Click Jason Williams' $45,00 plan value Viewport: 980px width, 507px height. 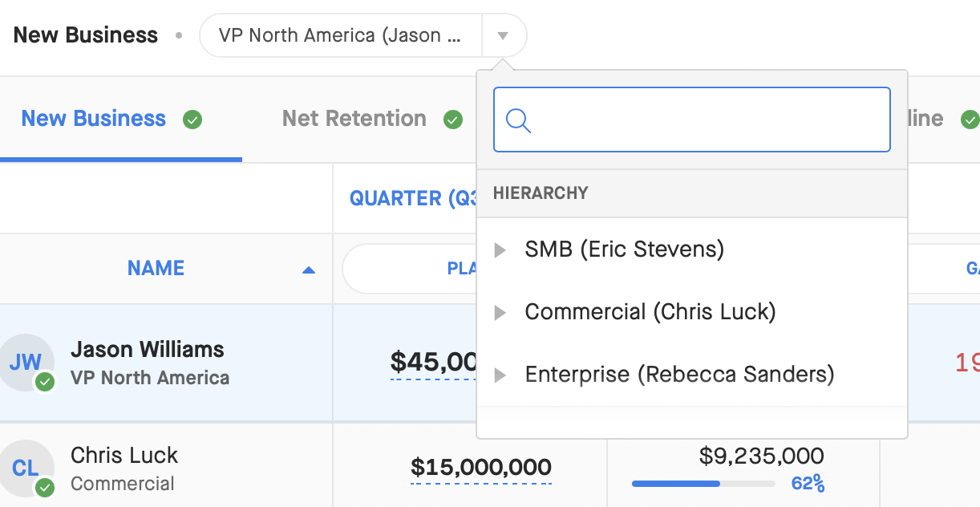tap(434, 362)
